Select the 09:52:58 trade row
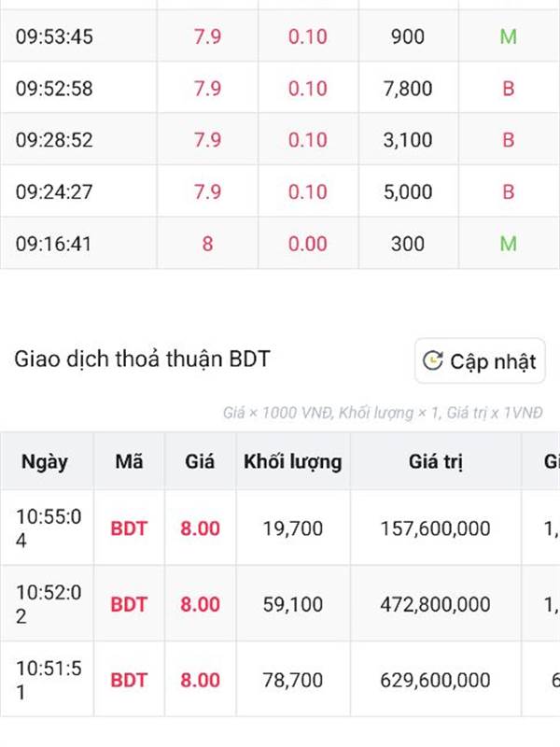The image size is (560, 747). [280, 88]
